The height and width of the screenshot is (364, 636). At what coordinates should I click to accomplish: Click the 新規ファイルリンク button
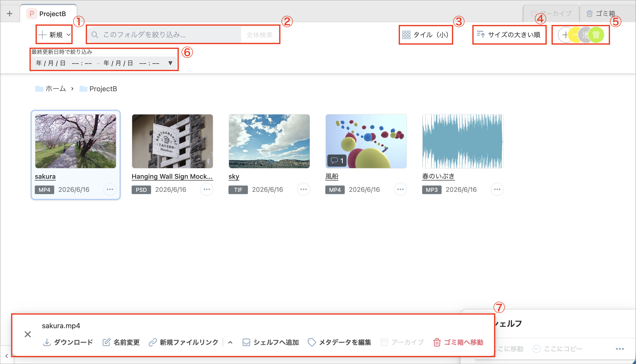tap(183, 342)
